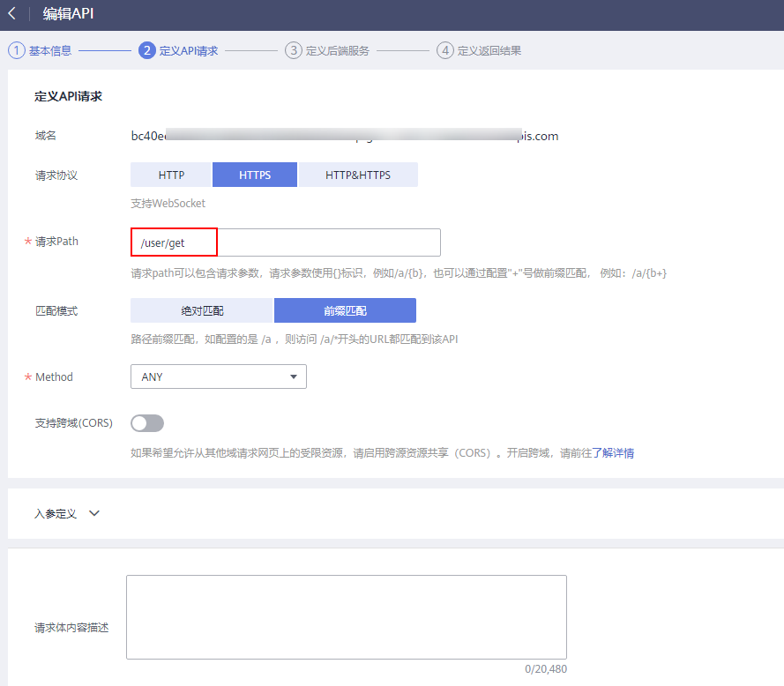
Task: Choose HTTP&HTTPS request protocol
Action: click(357, 175)
